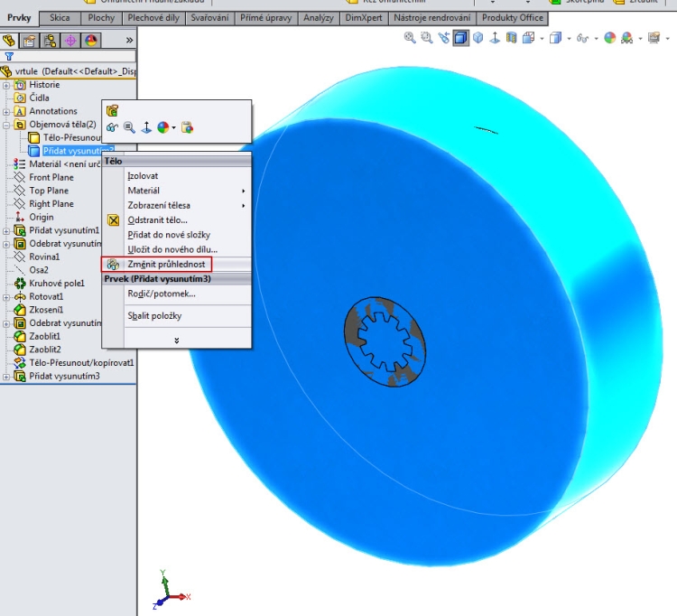Open the DisplayManager color ball tab
Image resolution: width=677 pixels, height=616 pixels.
[x=91, y=41]
